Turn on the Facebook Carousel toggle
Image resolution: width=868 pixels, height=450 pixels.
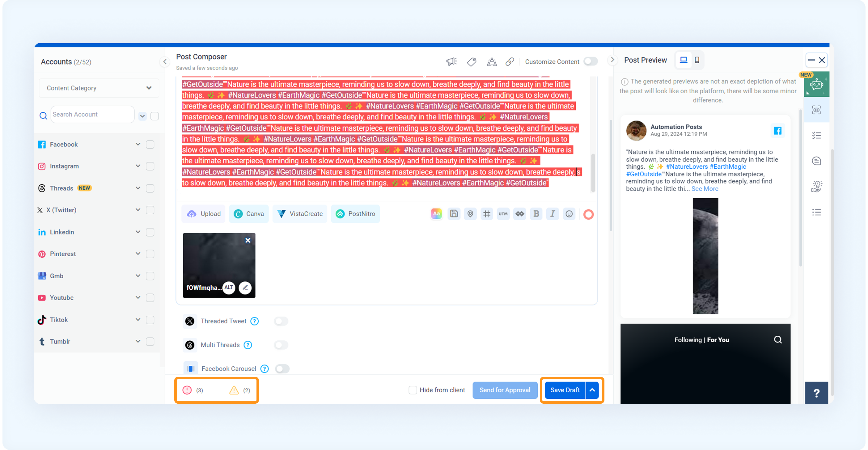(x=282, y=369)
